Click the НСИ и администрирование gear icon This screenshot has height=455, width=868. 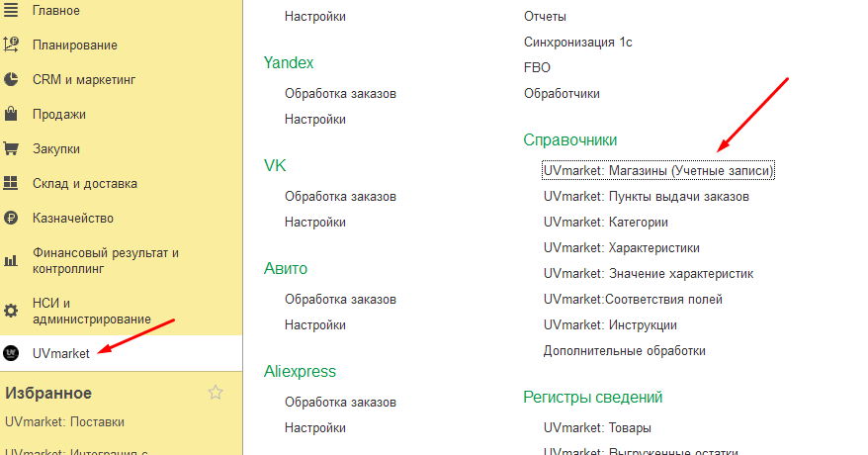tap(11, 311)
